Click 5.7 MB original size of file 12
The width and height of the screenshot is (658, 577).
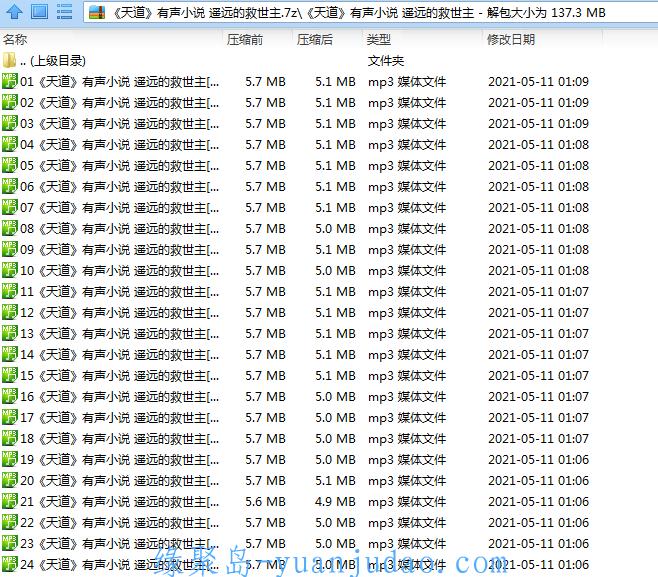tap(265, 313)
